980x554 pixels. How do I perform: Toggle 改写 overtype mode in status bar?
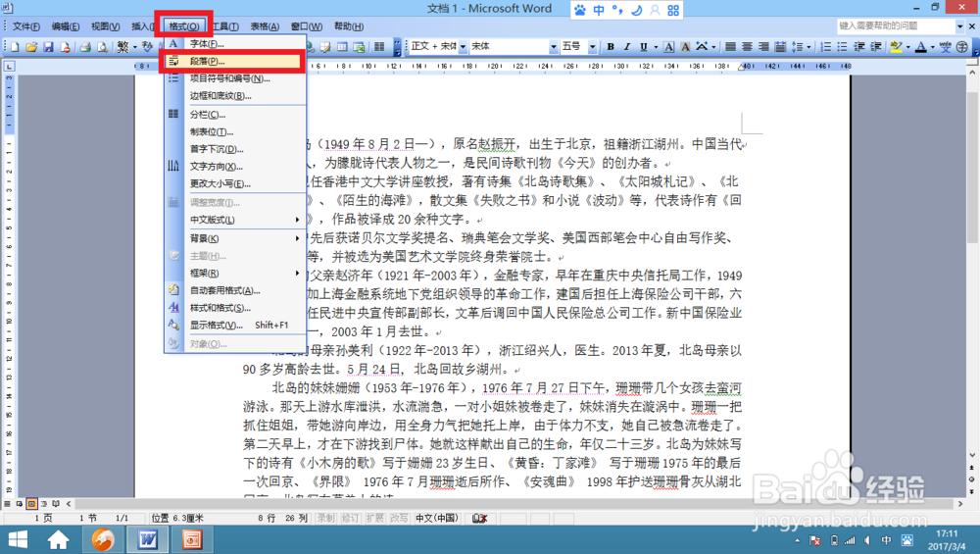click(399, 519)
